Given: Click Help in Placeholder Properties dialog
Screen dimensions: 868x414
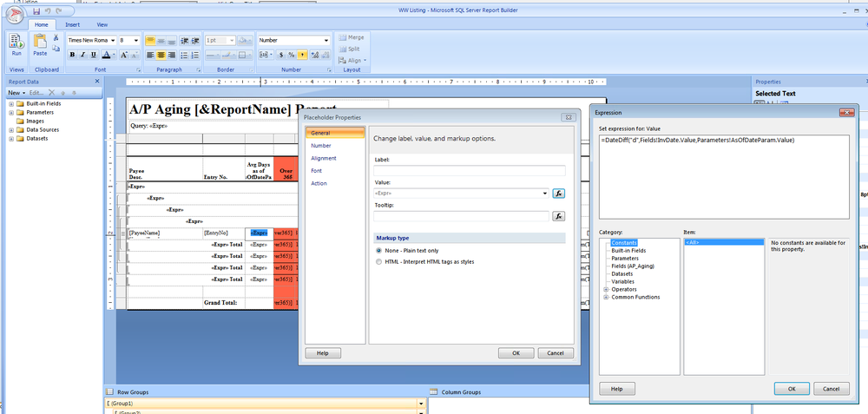Looking at the screenshot, I should click(x=323, y=353).
